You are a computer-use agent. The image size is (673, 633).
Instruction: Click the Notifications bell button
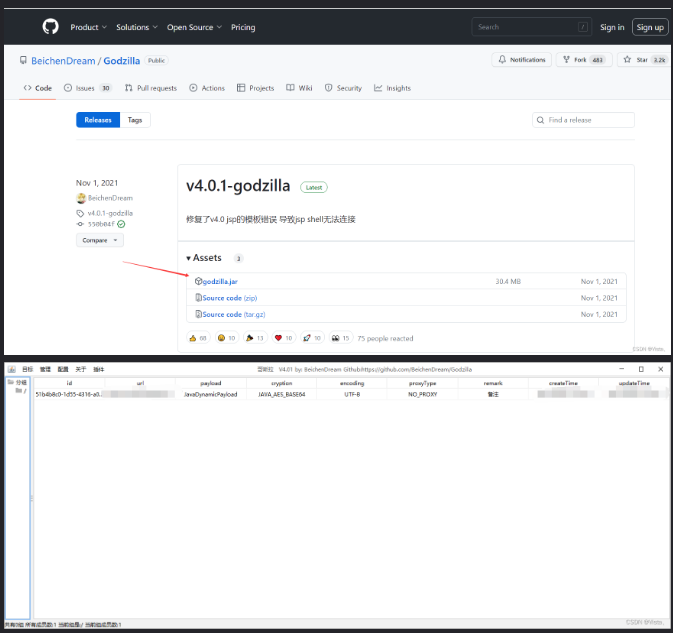click(521, 60)
